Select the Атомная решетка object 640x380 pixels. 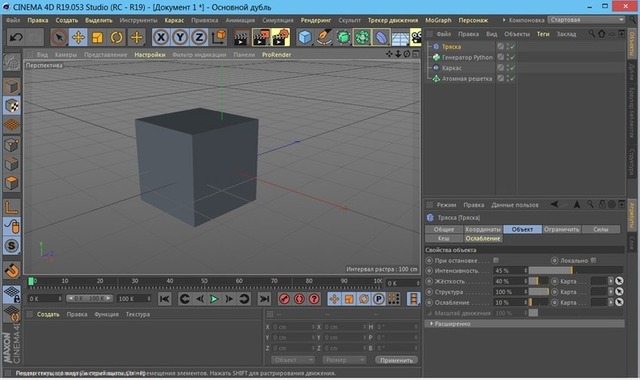pyautogui.click(x=467, y=78)
